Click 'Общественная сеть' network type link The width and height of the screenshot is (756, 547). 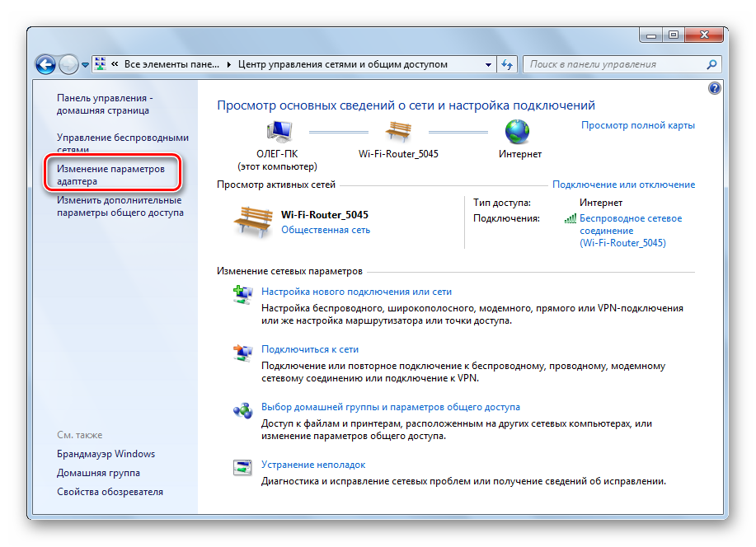(x=326, y=230)
